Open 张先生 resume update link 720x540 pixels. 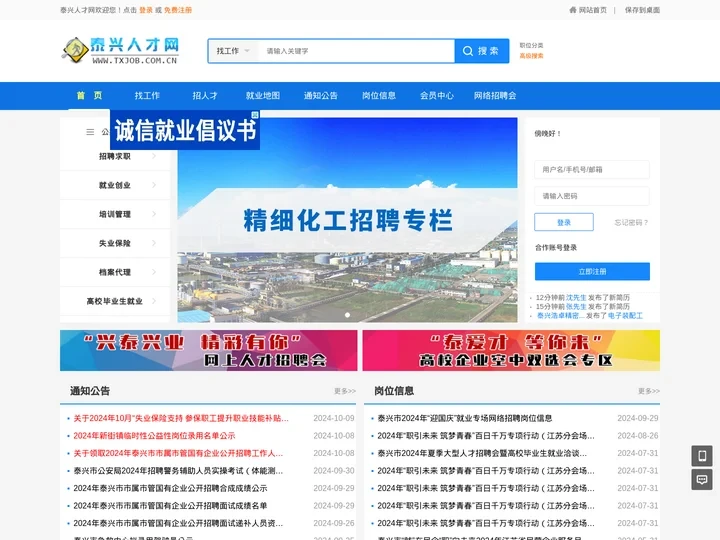click(576, 306)
